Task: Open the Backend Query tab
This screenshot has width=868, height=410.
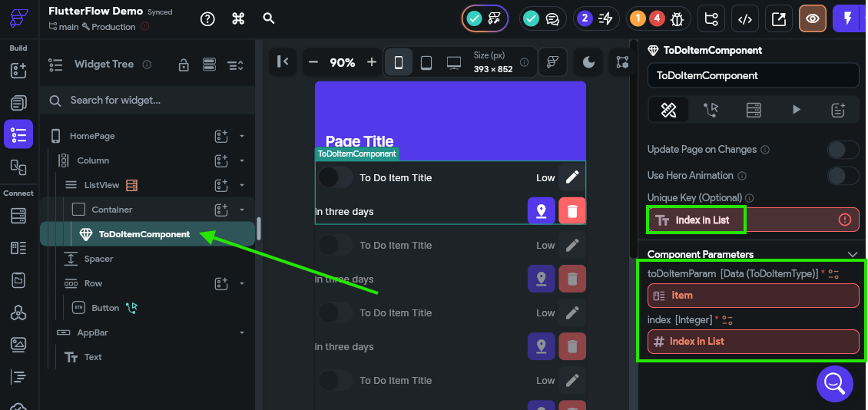Action: click(x=754, y=110)
